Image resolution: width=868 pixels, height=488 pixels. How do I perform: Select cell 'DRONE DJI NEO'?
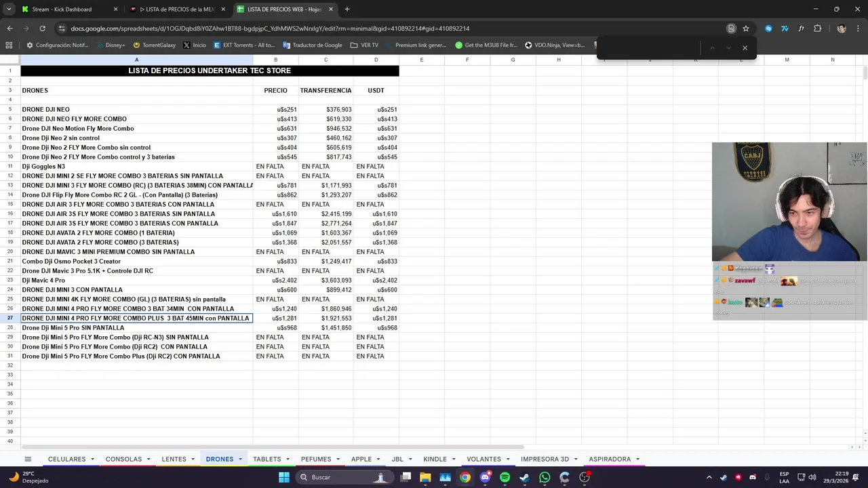[x=136, y=109]
